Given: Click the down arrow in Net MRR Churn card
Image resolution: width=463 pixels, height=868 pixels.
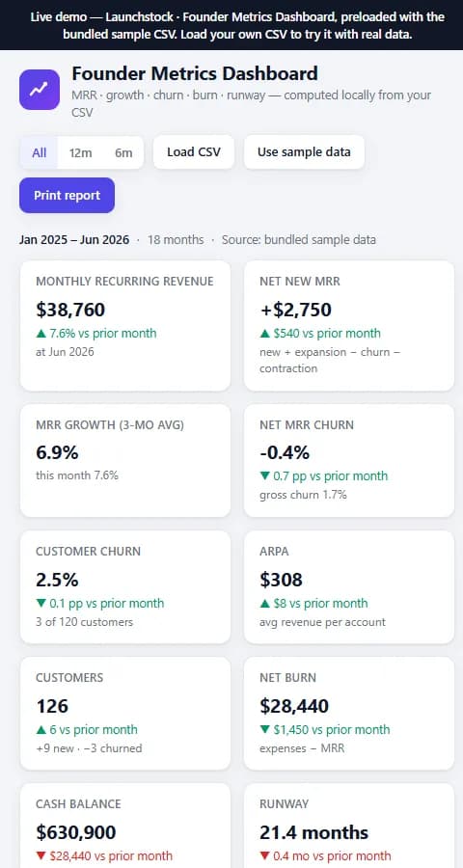Looking at the screenshot, I should (264, 476).
